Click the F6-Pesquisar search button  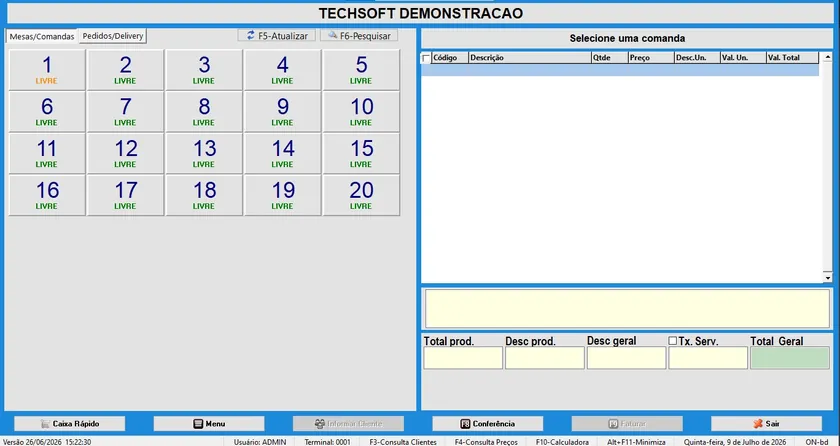(359, 36)
